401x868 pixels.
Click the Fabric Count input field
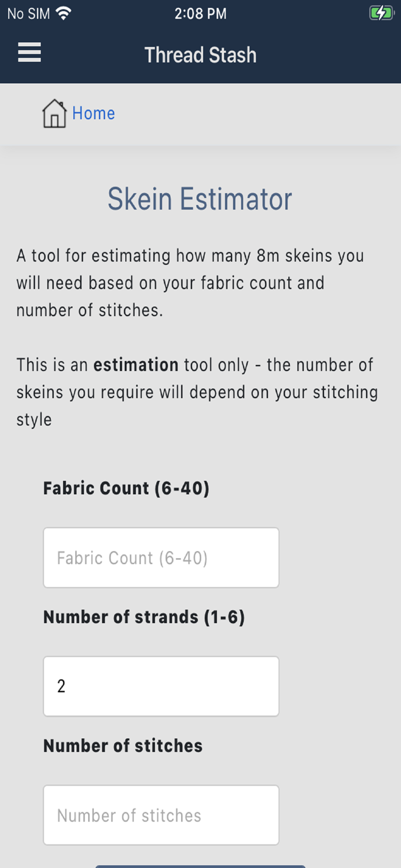click(161, 557)
